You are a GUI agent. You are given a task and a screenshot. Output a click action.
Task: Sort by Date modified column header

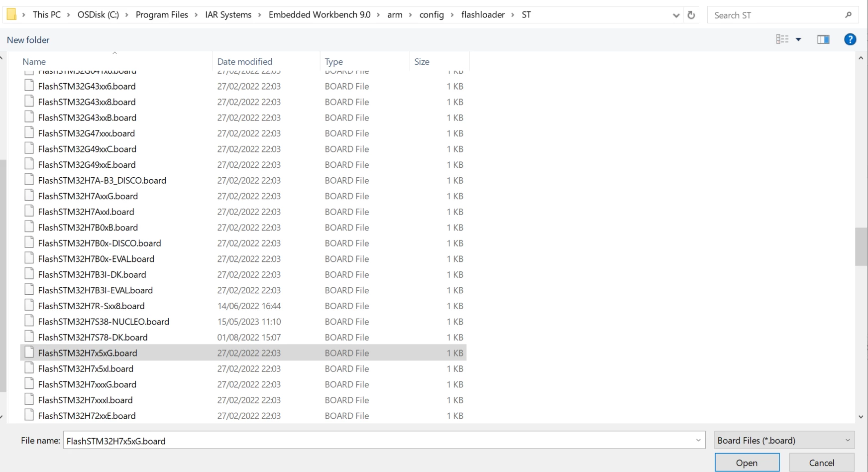(x=245, y=62)
